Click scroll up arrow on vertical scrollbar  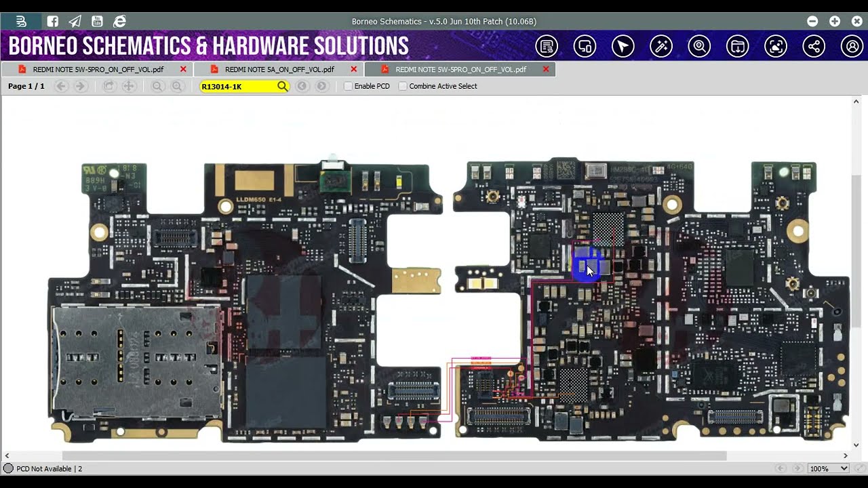pos(856,101)
